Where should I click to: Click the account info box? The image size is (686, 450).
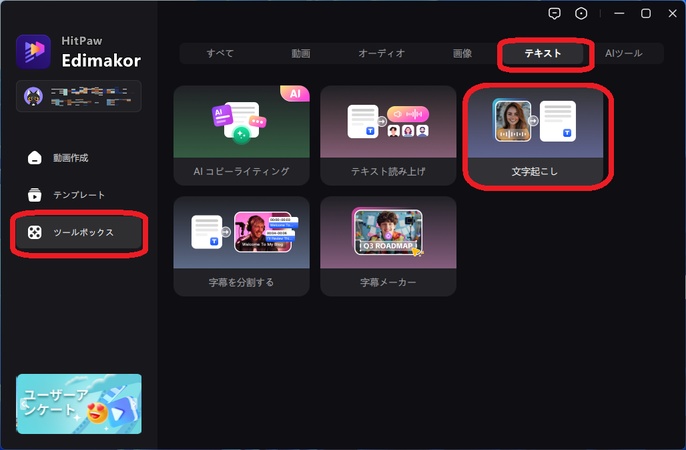[x=79, y=96]
